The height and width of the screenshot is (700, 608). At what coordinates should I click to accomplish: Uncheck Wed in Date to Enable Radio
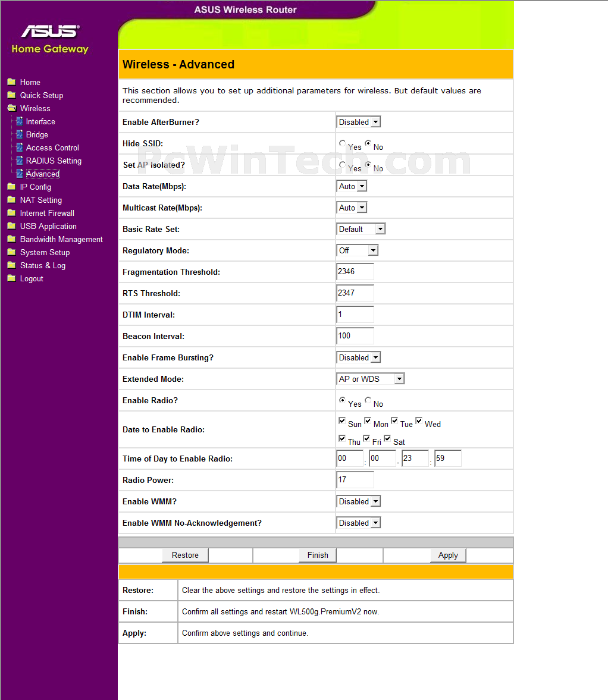[x=419, y=420]
